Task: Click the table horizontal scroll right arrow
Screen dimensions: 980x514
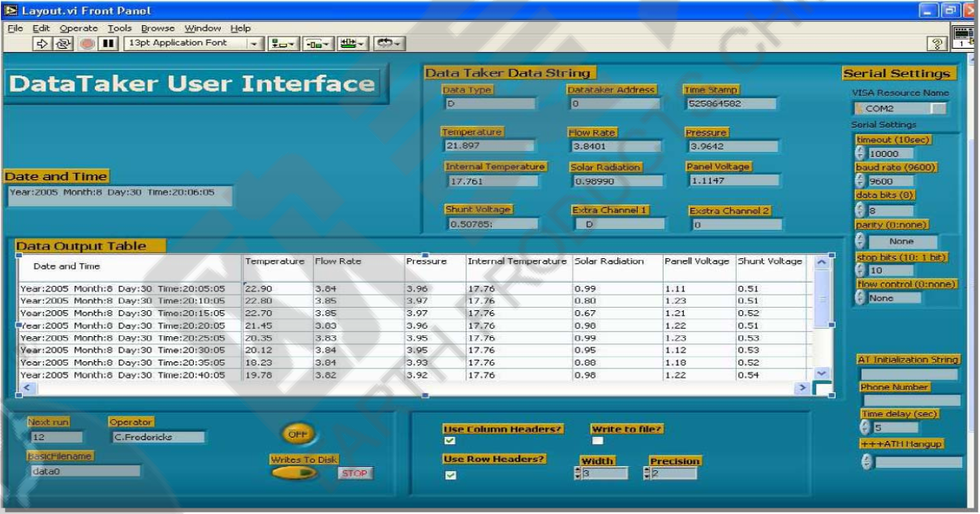Action: pos(802,390)
